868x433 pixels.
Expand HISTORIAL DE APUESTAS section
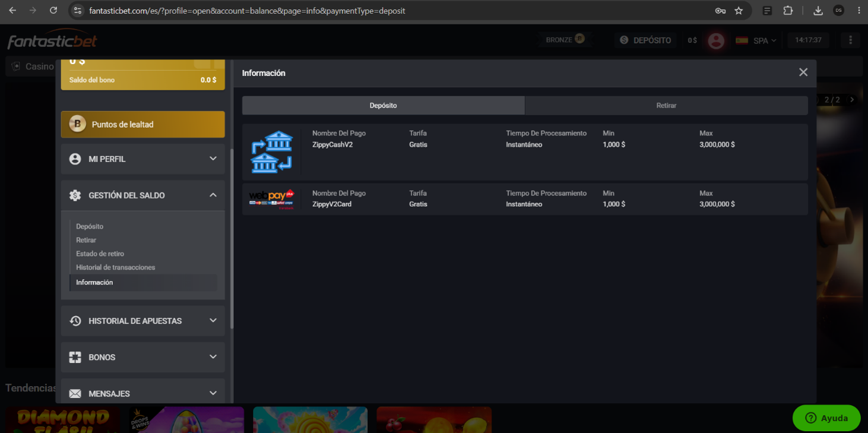click(x=143, y=321)
